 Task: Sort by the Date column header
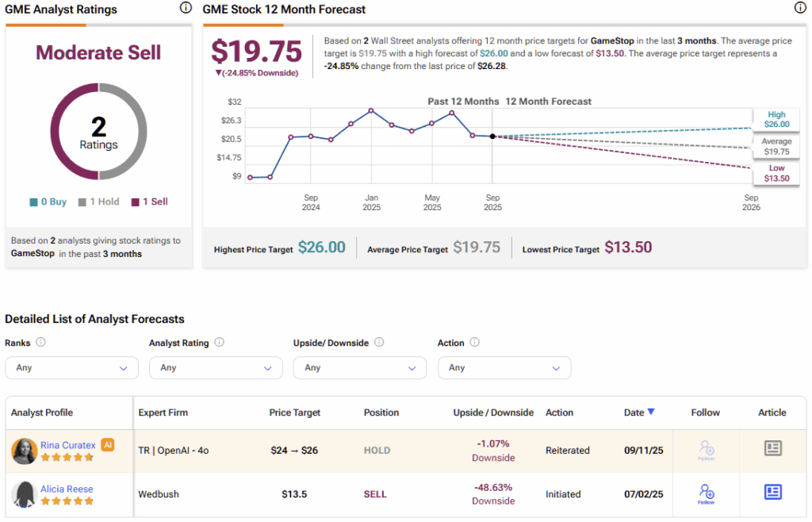point(634,413)
